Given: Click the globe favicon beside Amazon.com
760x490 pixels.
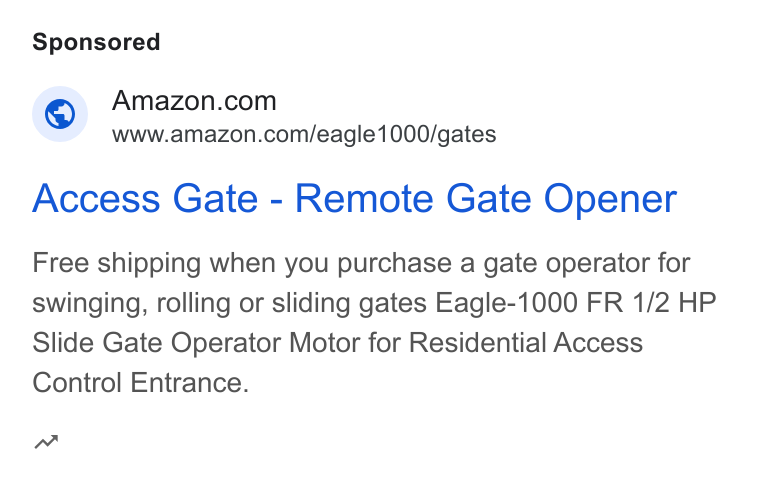Looking at the screenshot, I should pyautogui.click(x=60, y=114).
